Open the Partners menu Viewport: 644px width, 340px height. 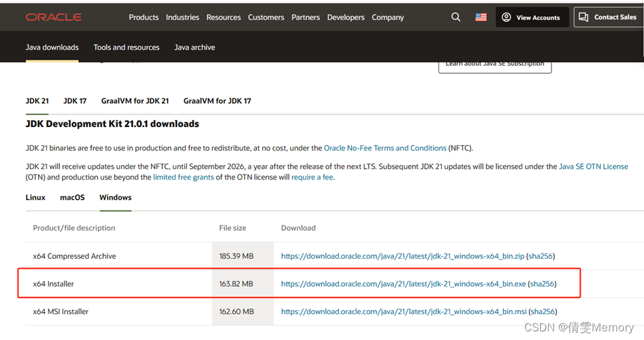(305, 17)
